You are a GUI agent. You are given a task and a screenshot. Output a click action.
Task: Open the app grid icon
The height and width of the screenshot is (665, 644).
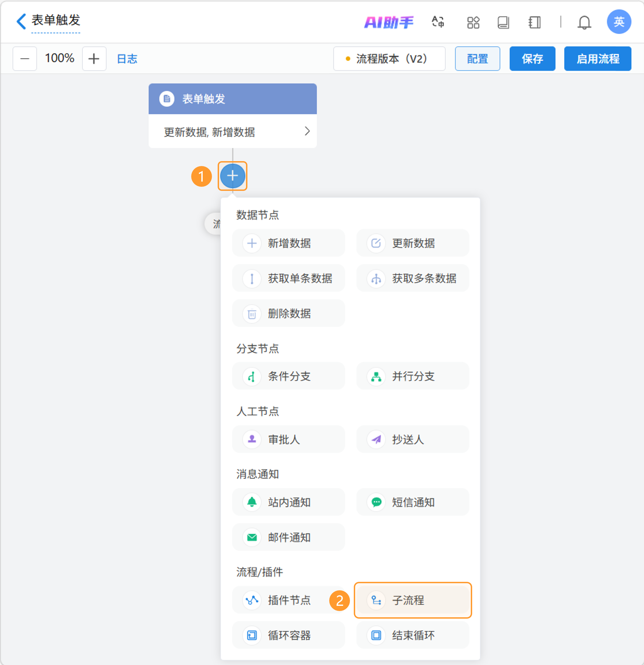pos(473,22)
